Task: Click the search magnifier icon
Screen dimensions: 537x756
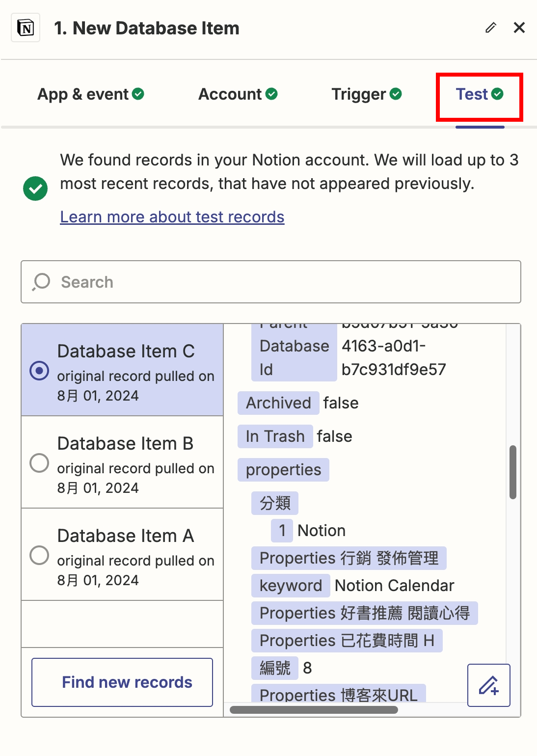Action: coord(42,282)
